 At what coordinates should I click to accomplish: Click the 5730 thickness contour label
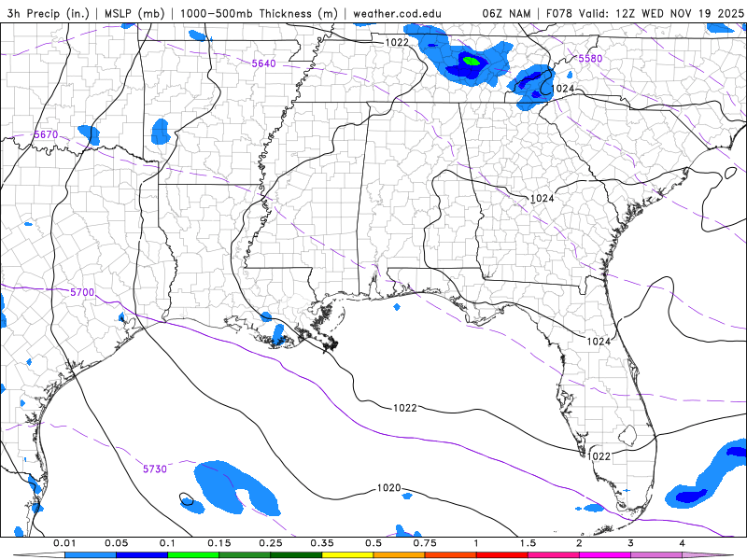point(155,469)
